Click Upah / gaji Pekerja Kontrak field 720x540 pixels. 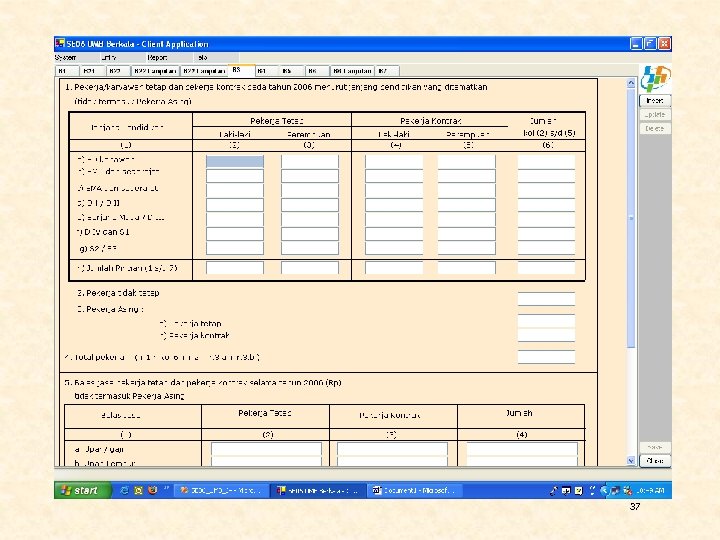tap(392, 449)
